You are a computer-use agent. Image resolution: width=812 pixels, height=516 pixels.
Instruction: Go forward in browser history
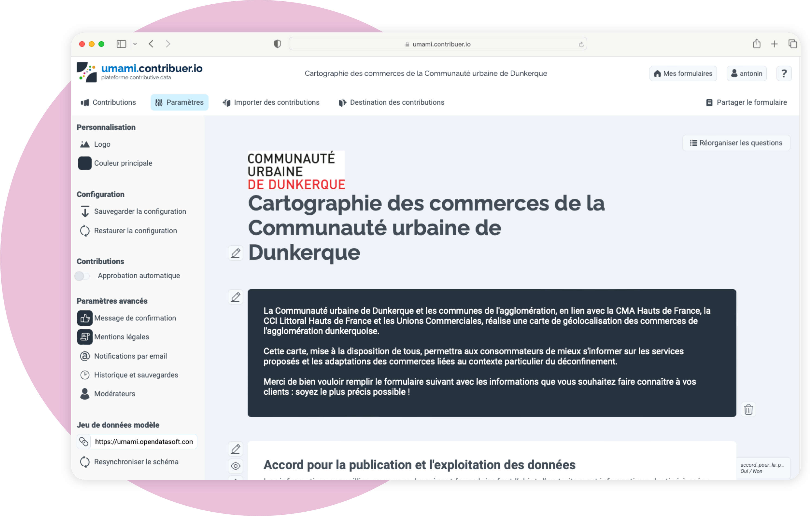pos(168,44)
